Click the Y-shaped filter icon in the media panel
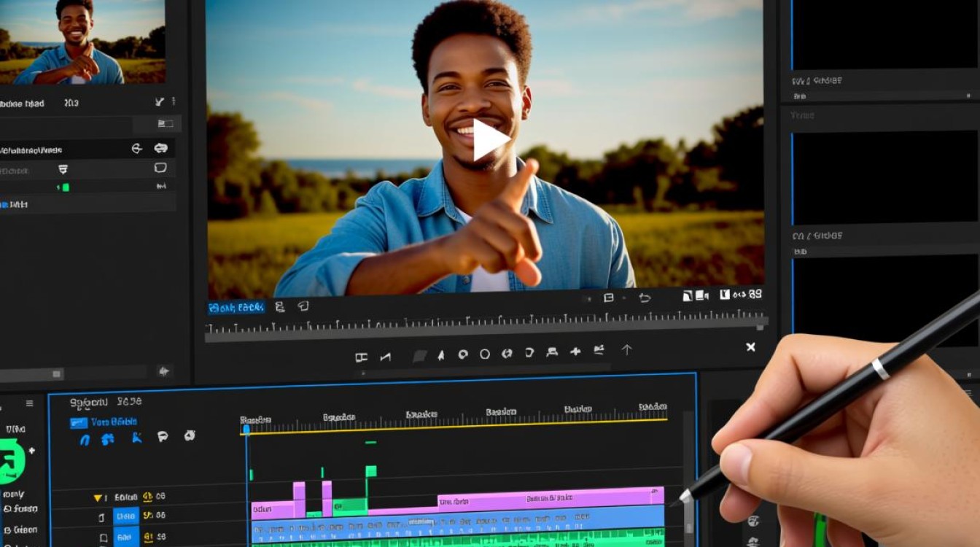 pos(159,102)
